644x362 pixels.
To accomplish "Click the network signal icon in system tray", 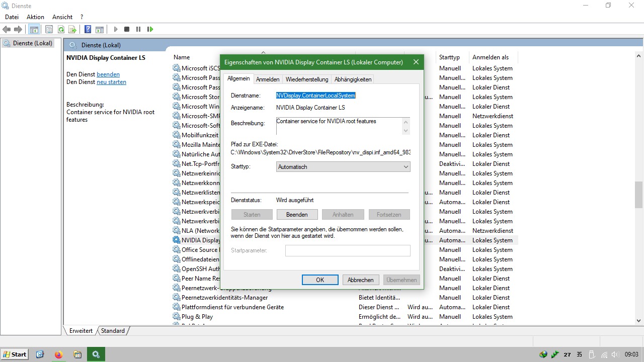I will [605, 354].
